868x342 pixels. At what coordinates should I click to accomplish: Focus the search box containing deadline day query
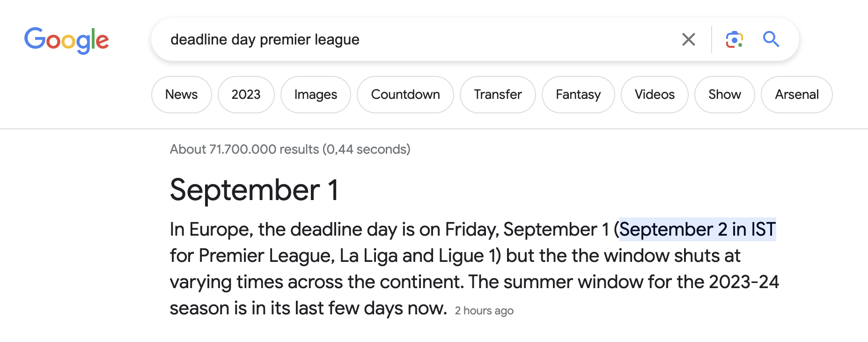pyautogui.click(x=421, y=39)
